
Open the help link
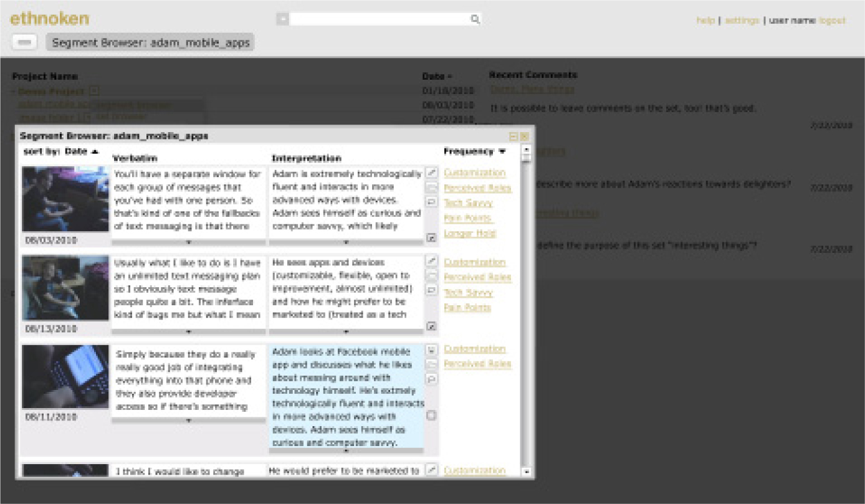tap(705, 21)
